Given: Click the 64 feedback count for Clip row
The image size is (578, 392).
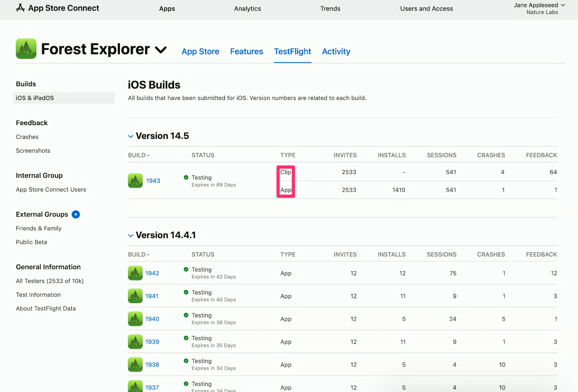Looking at the screenshot, I should coord(553,172).
